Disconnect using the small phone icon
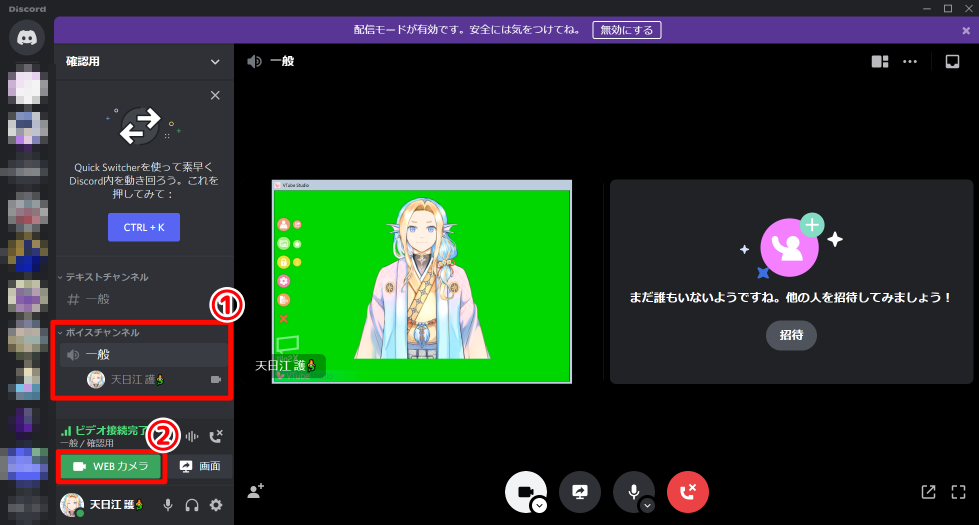The height and width of the screenshot is (525, 979). tap(216, 436)
